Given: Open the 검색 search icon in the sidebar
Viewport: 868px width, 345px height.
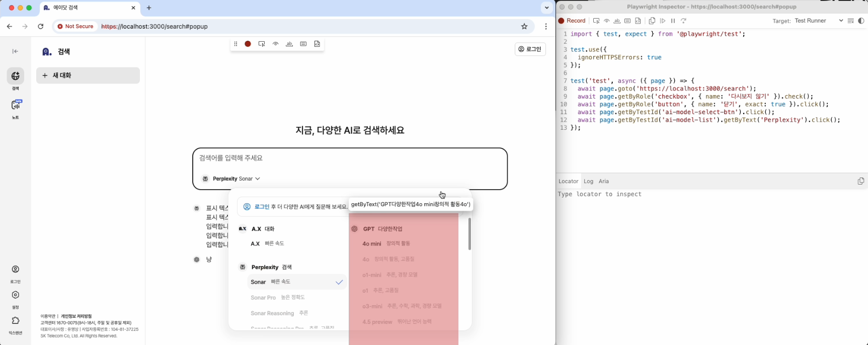Looking at the screenshot, I should (x=16, y=76).
